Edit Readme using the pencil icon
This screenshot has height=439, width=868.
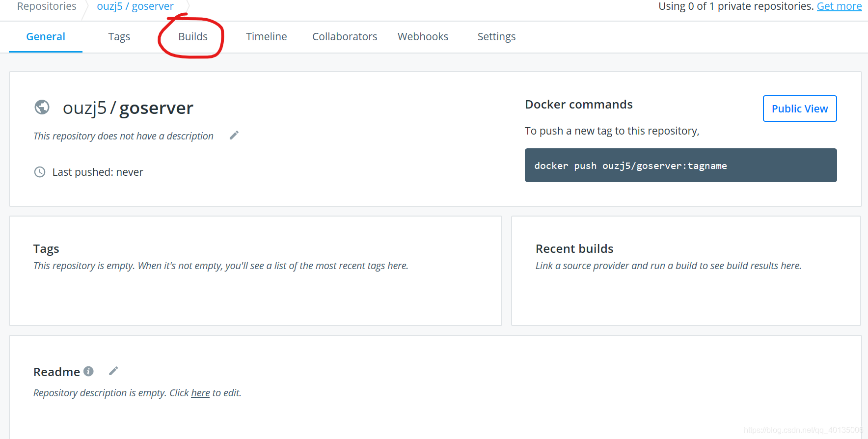(113, 371)
